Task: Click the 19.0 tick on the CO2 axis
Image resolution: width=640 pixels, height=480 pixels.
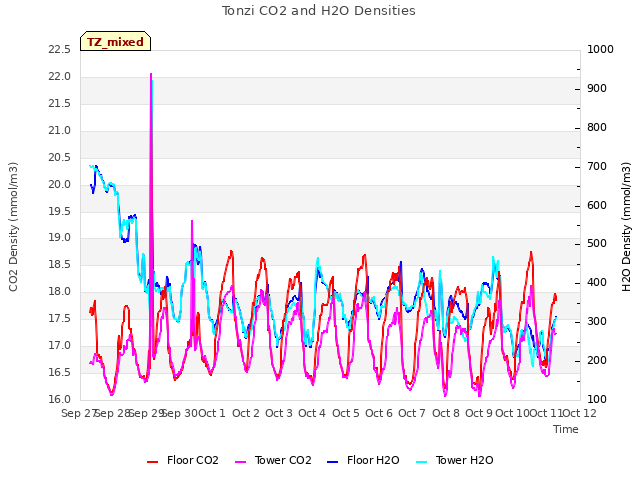Action: [60, 238]
